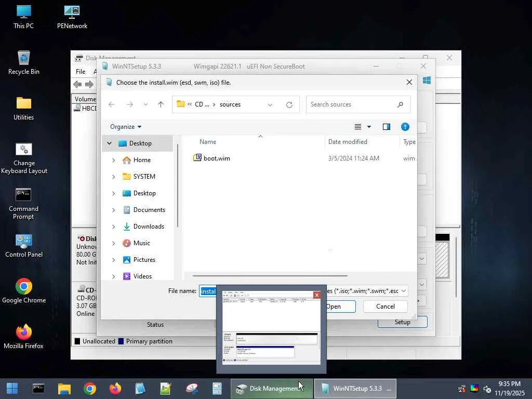
Task: Select Videos in the navigation tree
Action: [142, 276]
